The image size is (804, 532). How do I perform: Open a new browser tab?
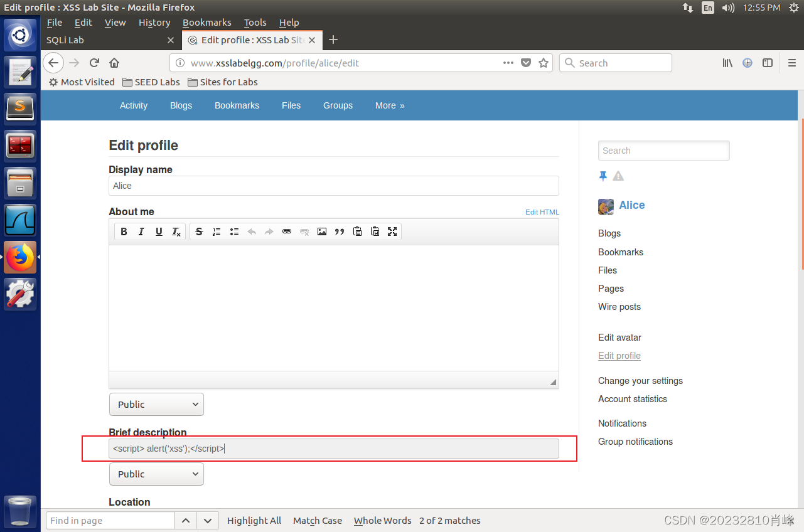333,40
